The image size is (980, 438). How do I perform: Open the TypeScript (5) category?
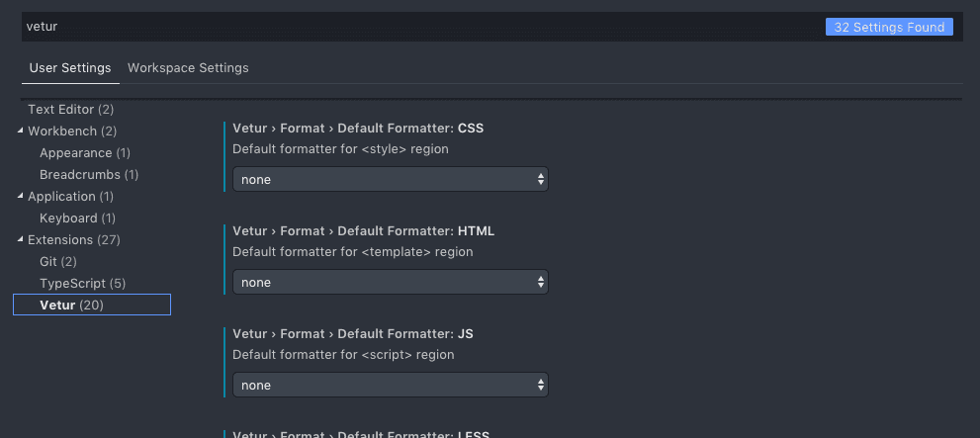pos(82,284)
